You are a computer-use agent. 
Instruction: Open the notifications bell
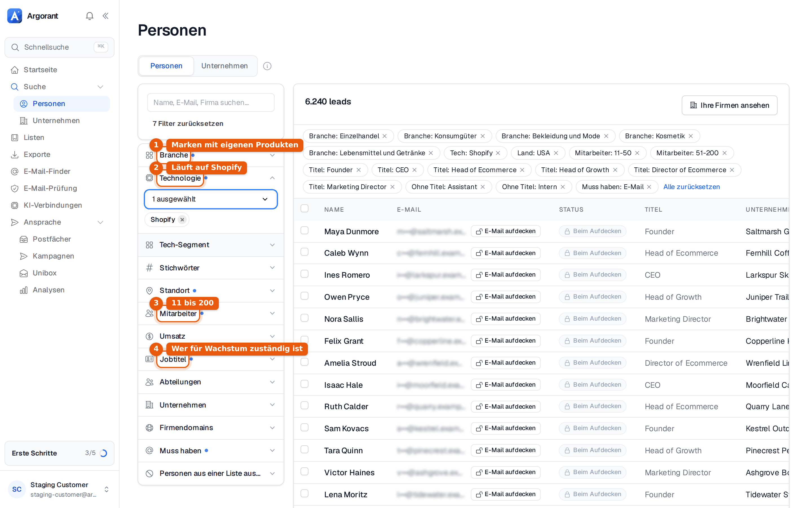pyautogui.click(x=89, y=16)
